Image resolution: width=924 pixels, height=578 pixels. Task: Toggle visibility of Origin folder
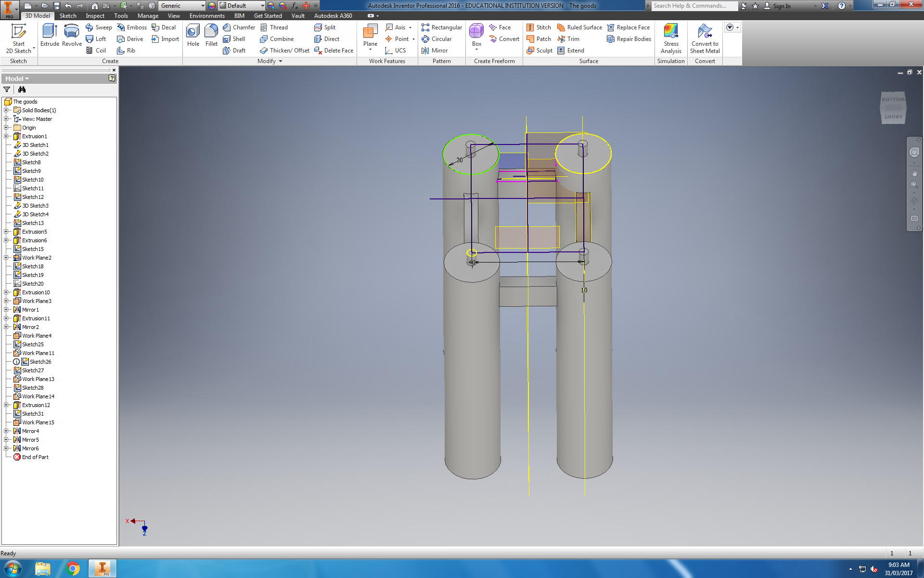point(7,127)
